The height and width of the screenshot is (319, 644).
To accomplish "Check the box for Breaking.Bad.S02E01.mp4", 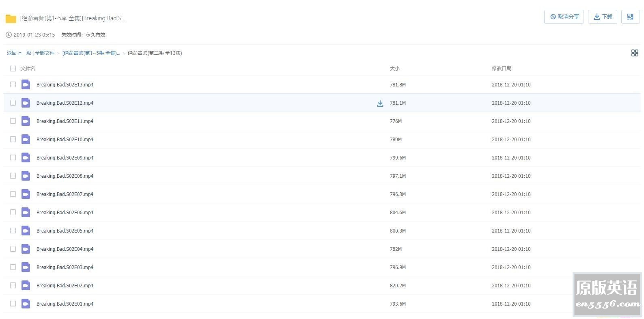I will [13, 304].
